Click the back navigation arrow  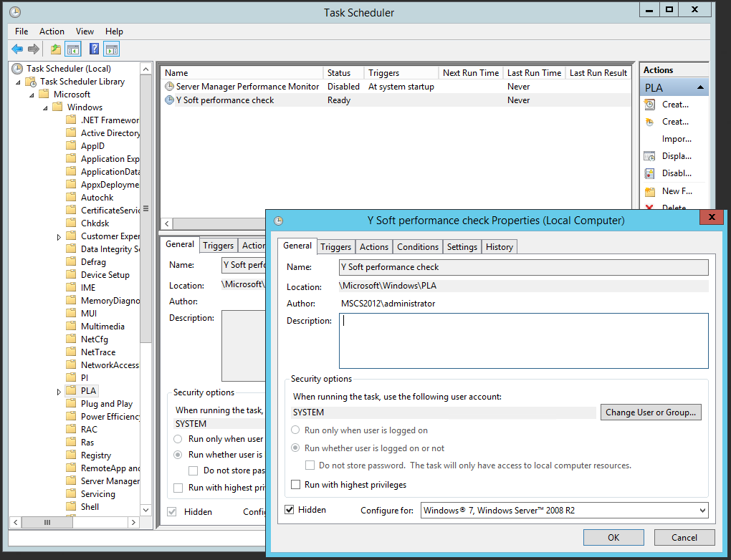tap(16, 49)
